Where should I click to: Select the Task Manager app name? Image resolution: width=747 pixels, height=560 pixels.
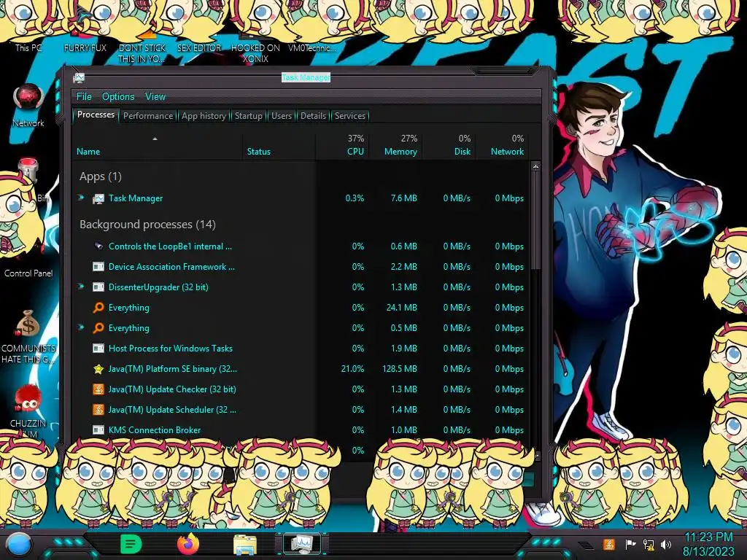click(x=135, y=198)
